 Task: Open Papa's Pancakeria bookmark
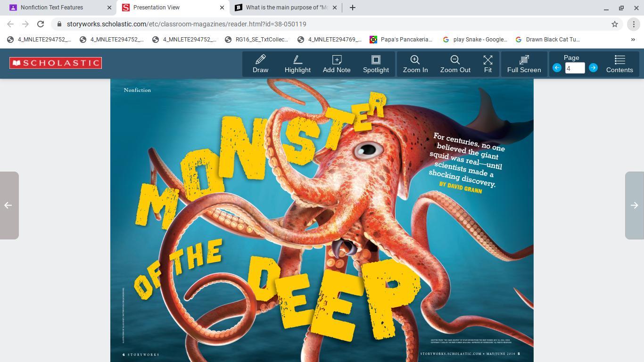coord(401,40)
